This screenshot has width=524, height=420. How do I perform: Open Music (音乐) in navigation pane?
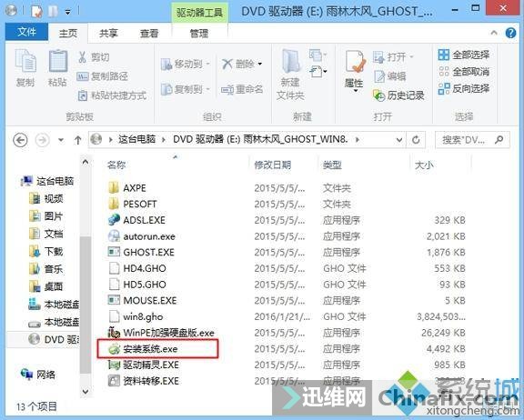(46, 269)
